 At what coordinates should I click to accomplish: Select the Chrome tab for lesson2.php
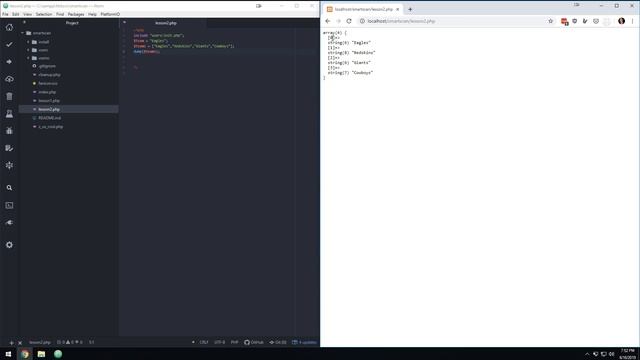tap(363, 9)
